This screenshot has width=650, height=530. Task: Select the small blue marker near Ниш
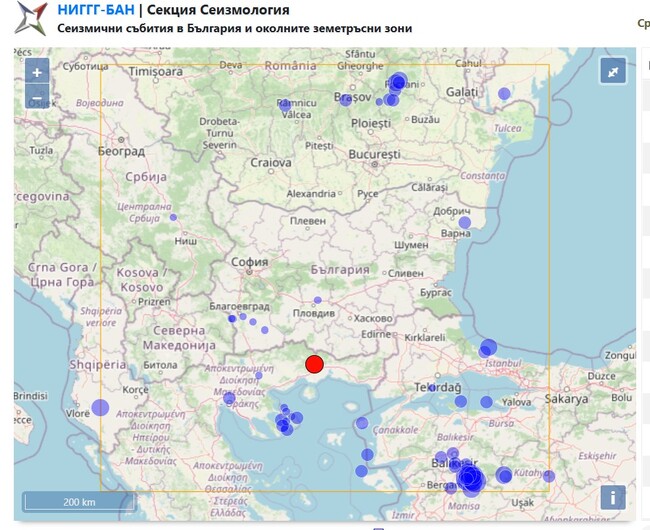pyautogui.click(x=173, y=217)
